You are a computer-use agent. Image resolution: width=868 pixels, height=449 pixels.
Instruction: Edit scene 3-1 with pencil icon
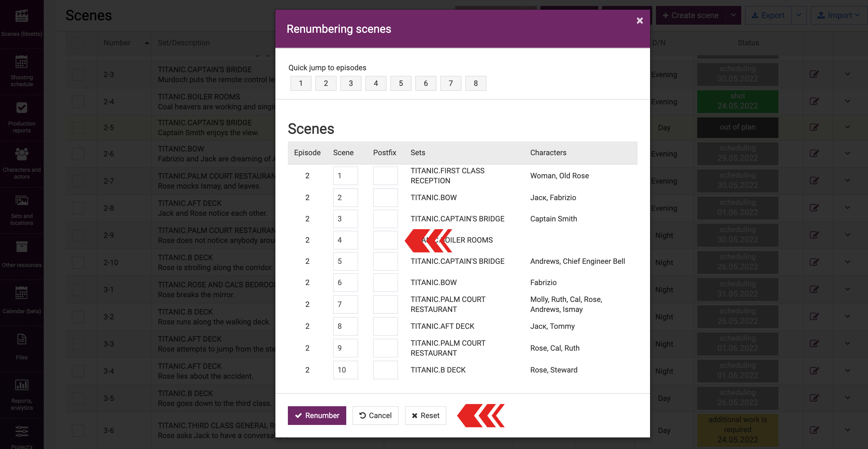point(814,289)
